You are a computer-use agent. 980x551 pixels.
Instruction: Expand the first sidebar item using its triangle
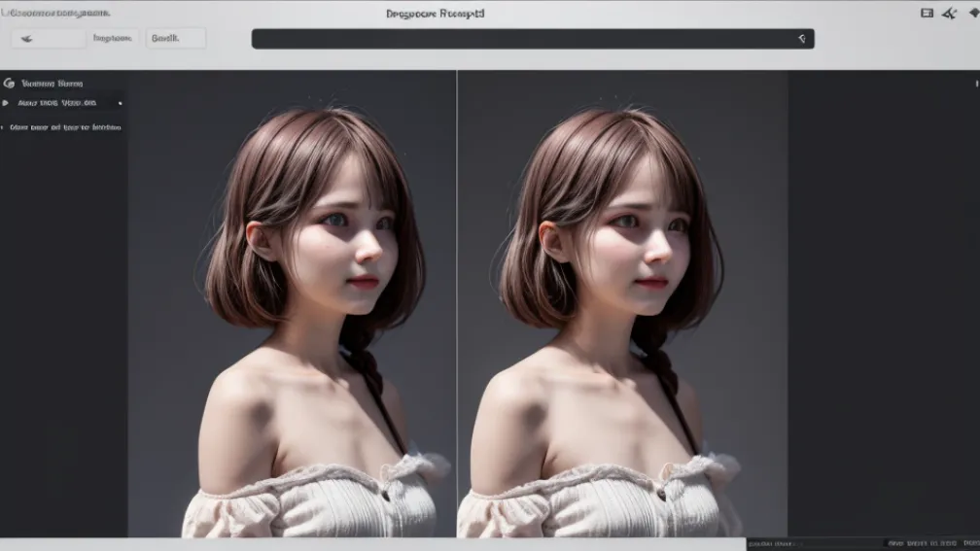(x=6, y=103)
